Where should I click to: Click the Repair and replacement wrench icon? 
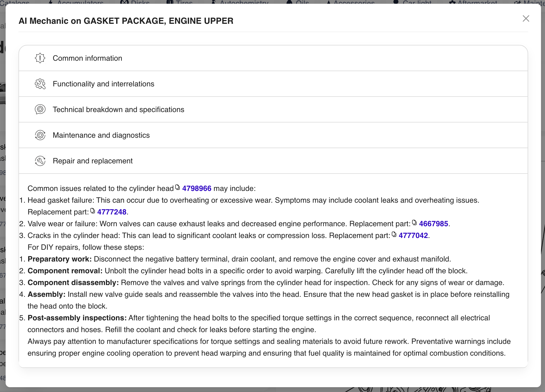[40, 161]
